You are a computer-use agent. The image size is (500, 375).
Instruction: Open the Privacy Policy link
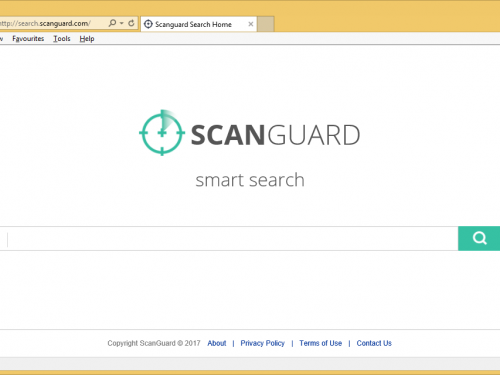tap(263, 343)
